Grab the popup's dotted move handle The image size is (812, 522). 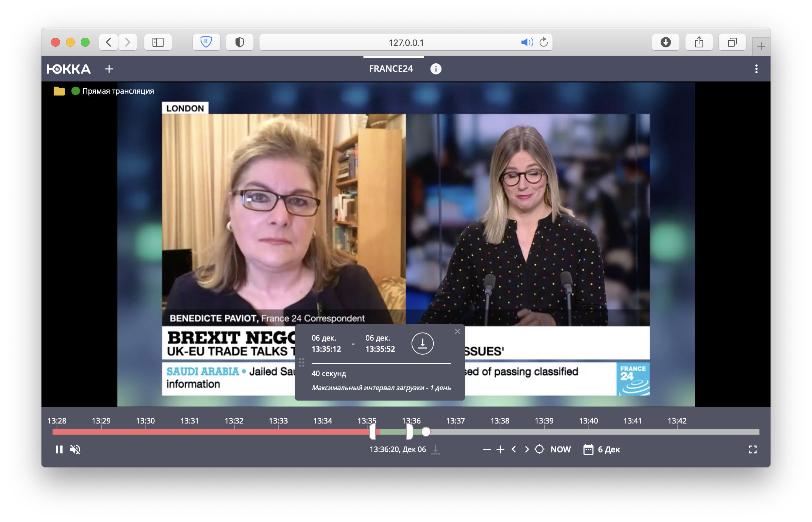pos(302,362)
